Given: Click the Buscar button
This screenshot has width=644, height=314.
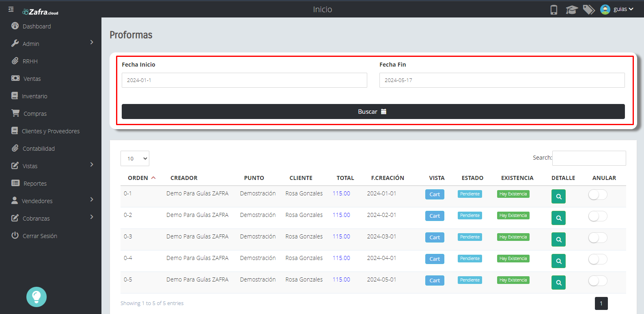Looking at the screenshot, I should tap(373, 112).
